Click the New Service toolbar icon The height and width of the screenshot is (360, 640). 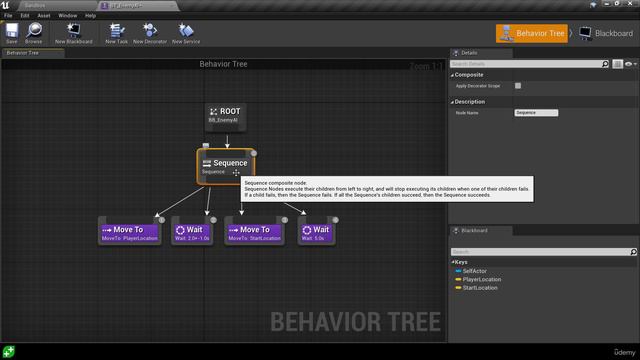click(186, 33)
